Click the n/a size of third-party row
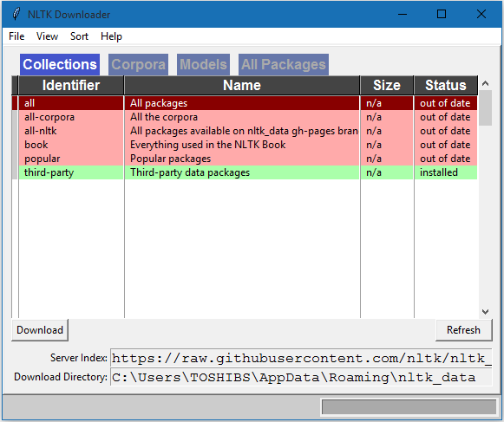504x422 pixels. (387, 172)
